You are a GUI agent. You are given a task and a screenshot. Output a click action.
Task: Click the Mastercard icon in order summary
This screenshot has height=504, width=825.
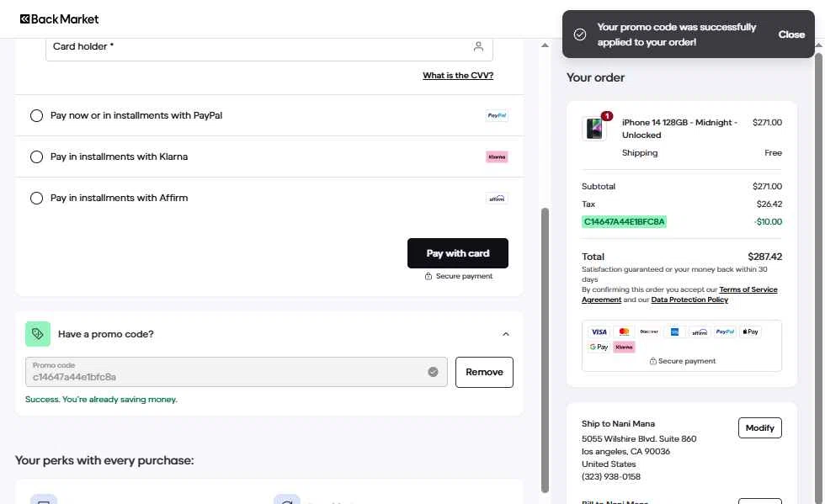coord(624,332)
